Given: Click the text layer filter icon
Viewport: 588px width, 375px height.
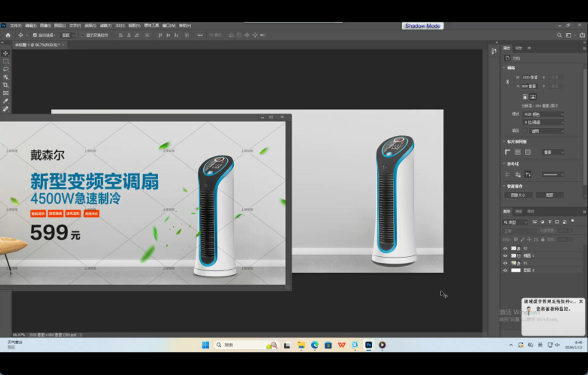Looking at the screenshot, I should pos(549,222).
